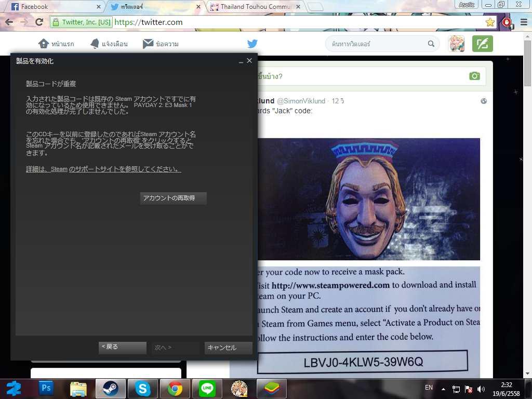Screen dimensions: 532x399
Task: Open LINE from the taskbar
Action: pos(207,389)
